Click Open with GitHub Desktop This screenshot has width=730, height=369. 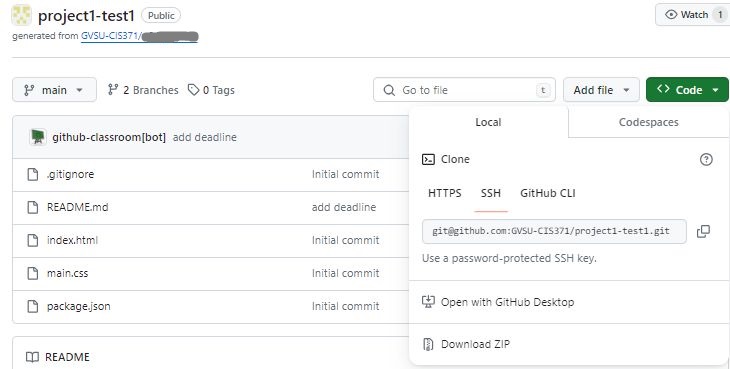[507, 302]
